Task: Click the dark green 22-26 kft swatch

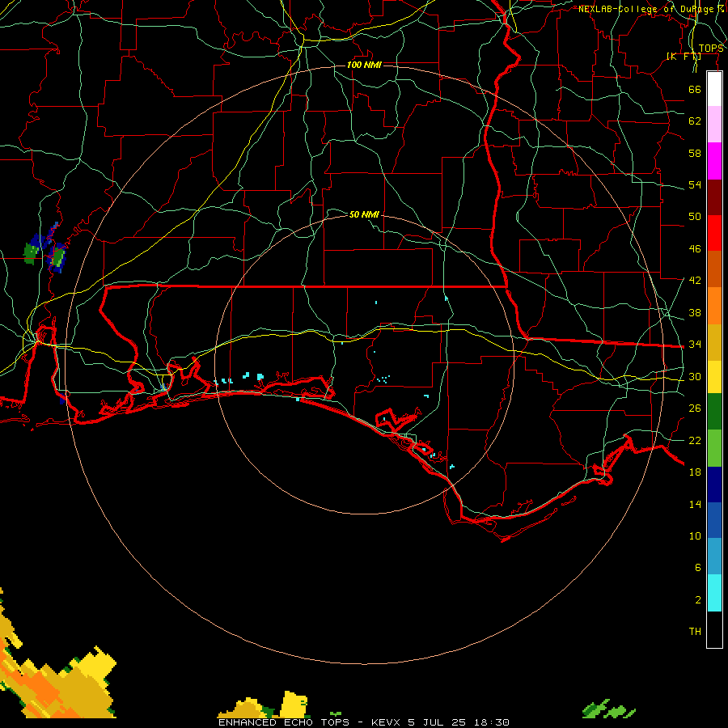Action: pos(714,412)
